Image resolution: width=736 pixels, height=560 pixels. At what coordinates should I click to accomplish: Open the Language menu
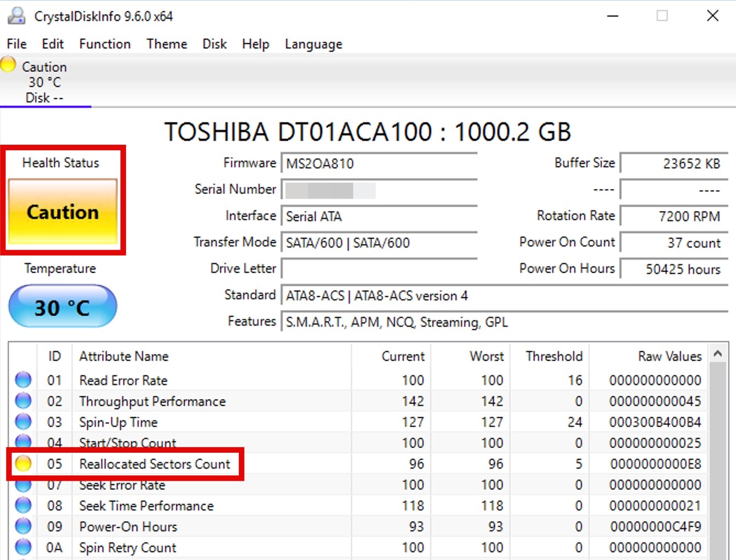(314, 44)
